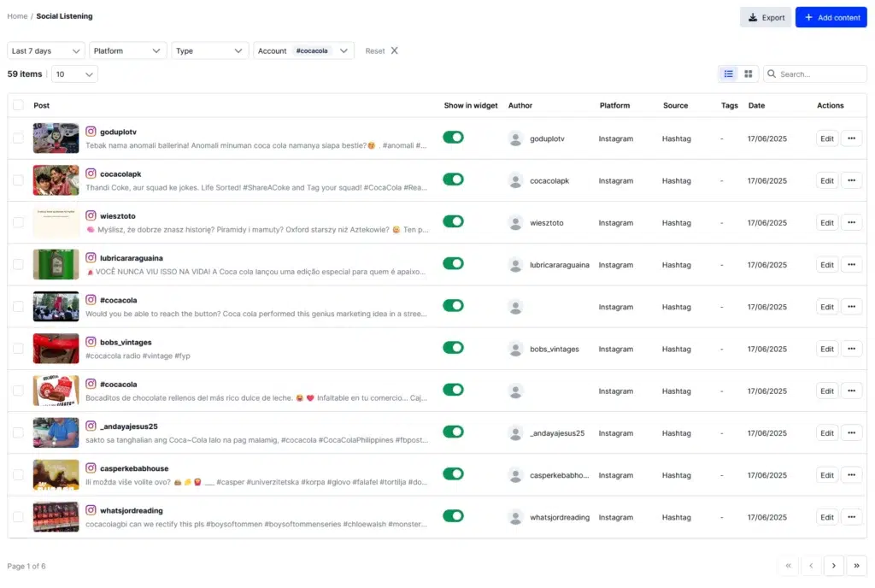Click Edit for wiesztoto post
The image size is (875, 588).
pyautogui.click(x=826, y=222)
